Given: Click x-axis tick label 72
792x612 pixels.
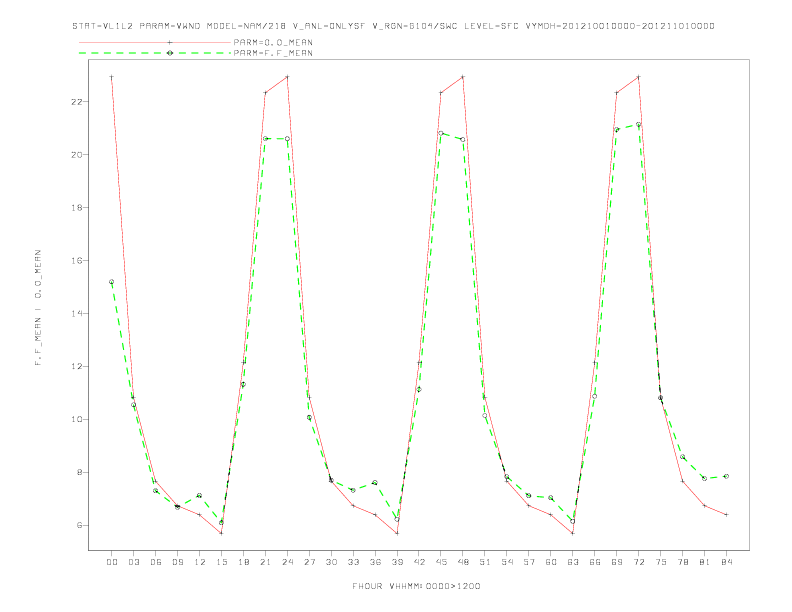Looking at the screenshot, I should pyautogui.click(x=639, y=562).
